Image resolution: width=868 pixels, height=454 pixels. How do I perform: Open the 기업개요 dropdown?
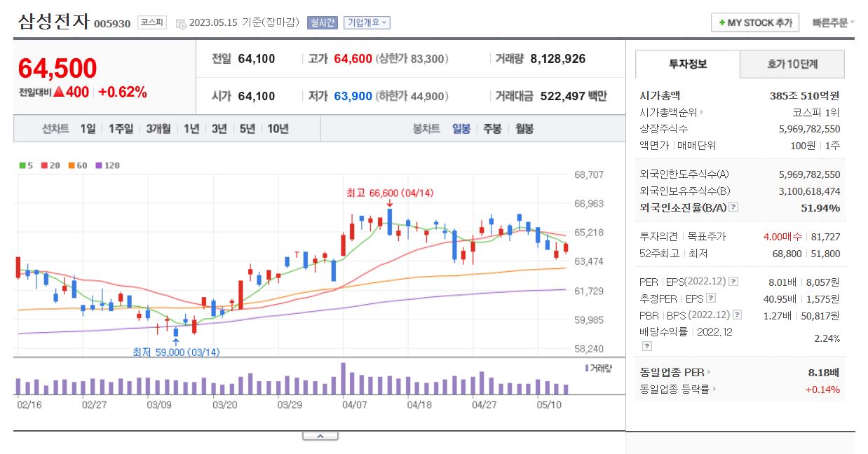[x=367, y=22]
